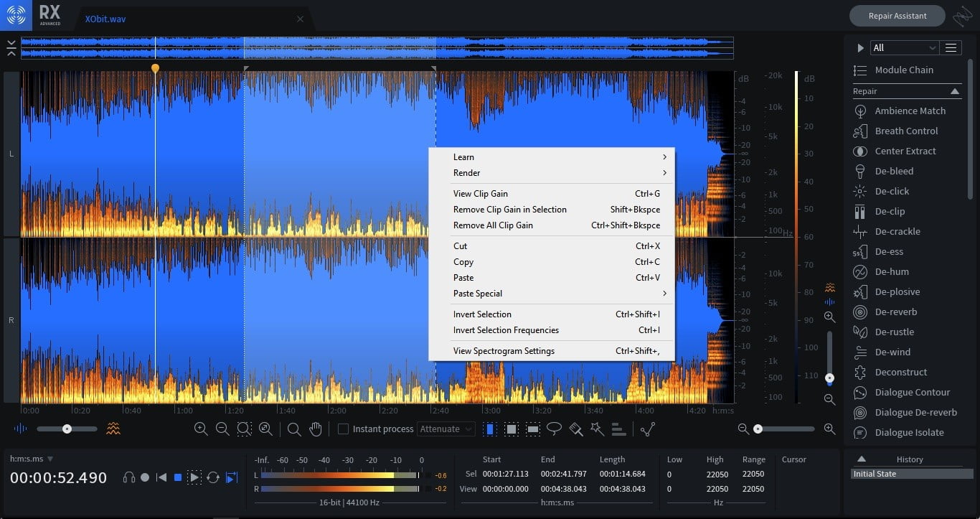Open the De-click module
Screen dimensions: 980x519
click(x=892, y=191)
